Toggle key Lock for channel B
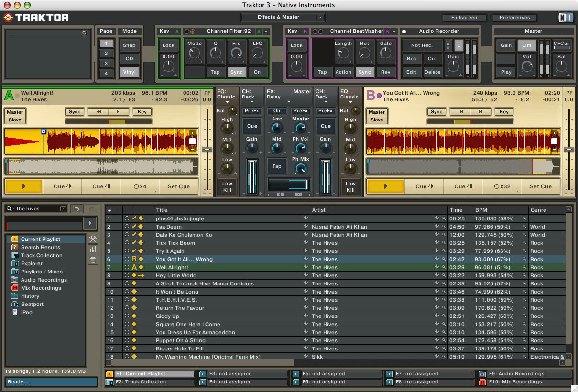 296,45
